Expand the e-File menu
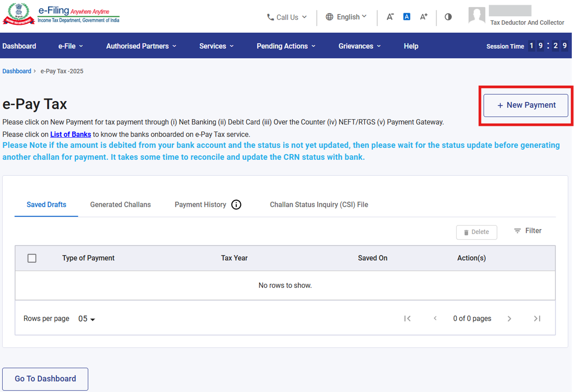Image resolution: width=574 pixels, height=392 pixels. pyautogui.click(x=70, y=46)
